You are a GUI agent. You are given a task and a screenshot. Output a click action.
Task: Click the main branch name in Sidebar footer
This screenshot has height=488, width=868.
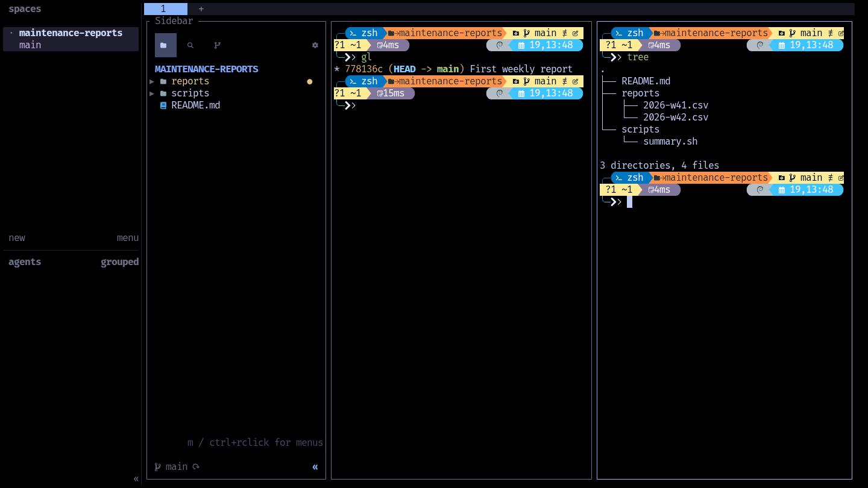coord(177,467)
